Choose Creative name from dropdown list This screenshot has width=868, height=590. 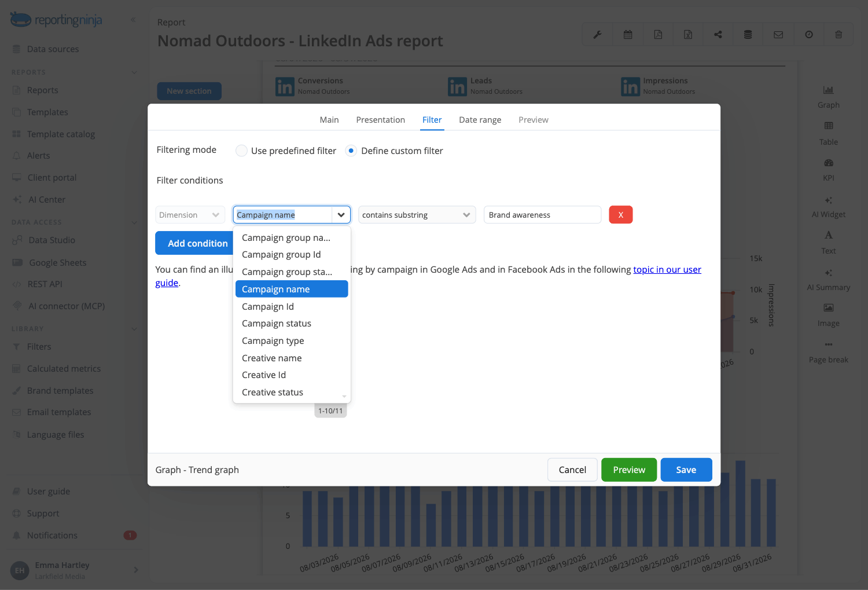coord(292,358)
